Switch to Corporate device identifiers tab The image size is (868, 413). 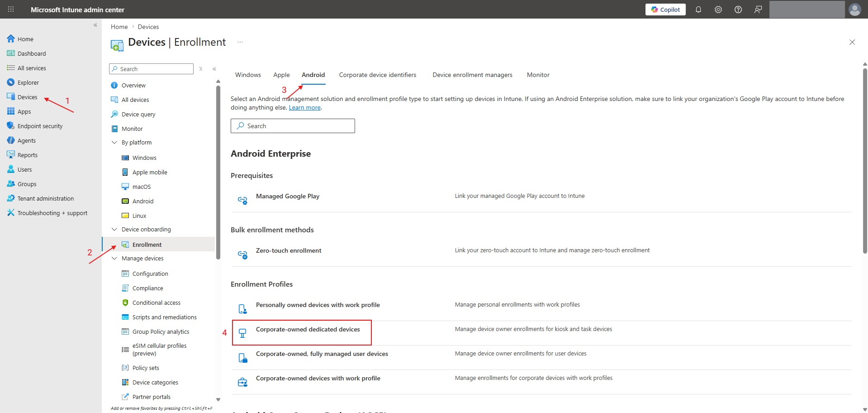pyautogui.click(x=378, y=75)
